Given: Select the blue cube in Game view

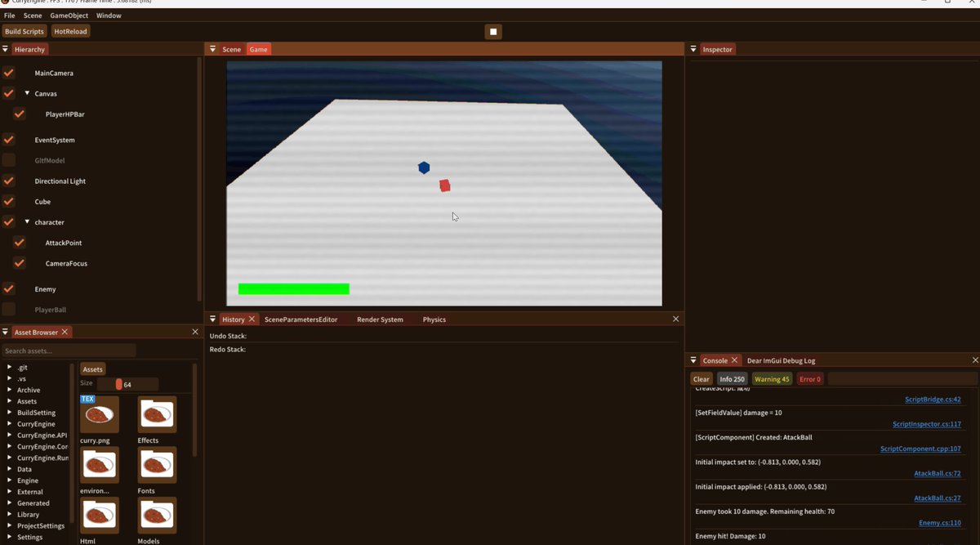Looking at the screenshot, I should click(x=424, y=168).
